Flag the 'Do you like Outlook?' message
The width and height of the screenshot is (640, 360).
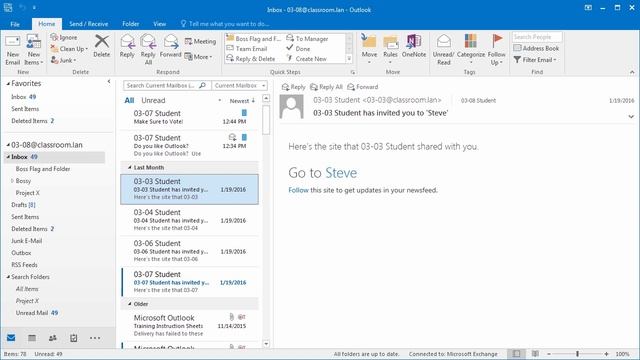pos(244,137)
